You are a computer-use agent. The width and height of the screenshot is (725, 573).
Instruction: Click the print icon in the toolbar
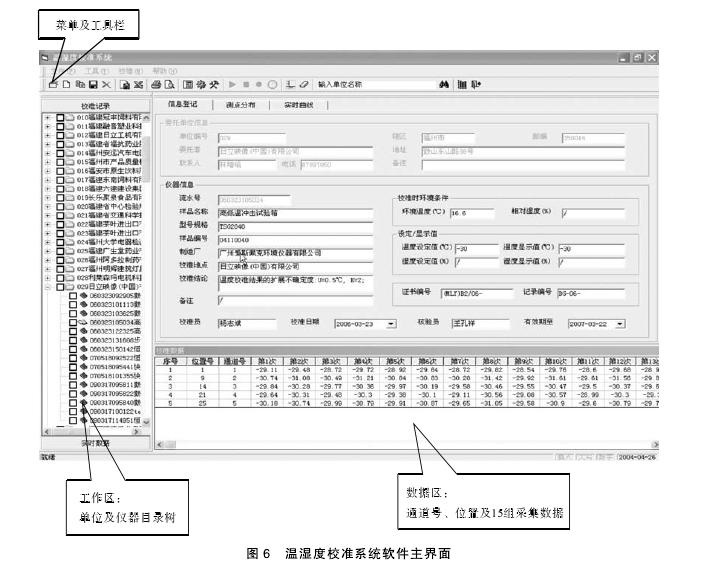(x=156, y=84)
